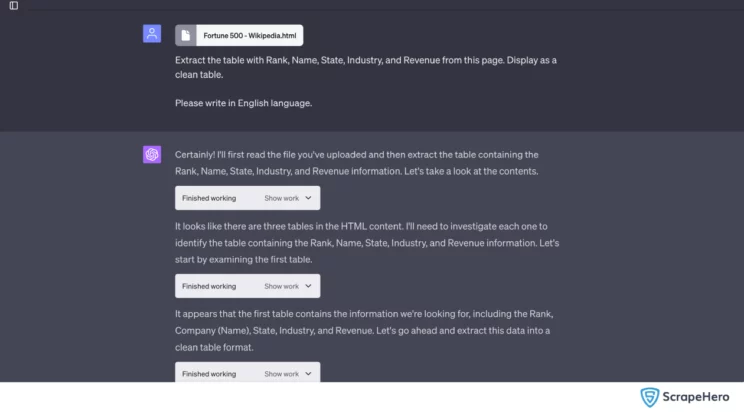Click the first Finished working label
Screen dimensions: 744x413
pyautogui.click(x=209, y=198)
